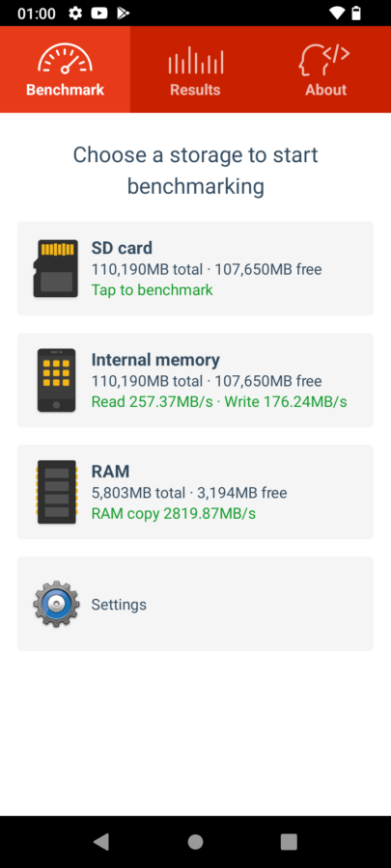
Task: Tap the bar chart Results icon
Action: tap(195, 61)
